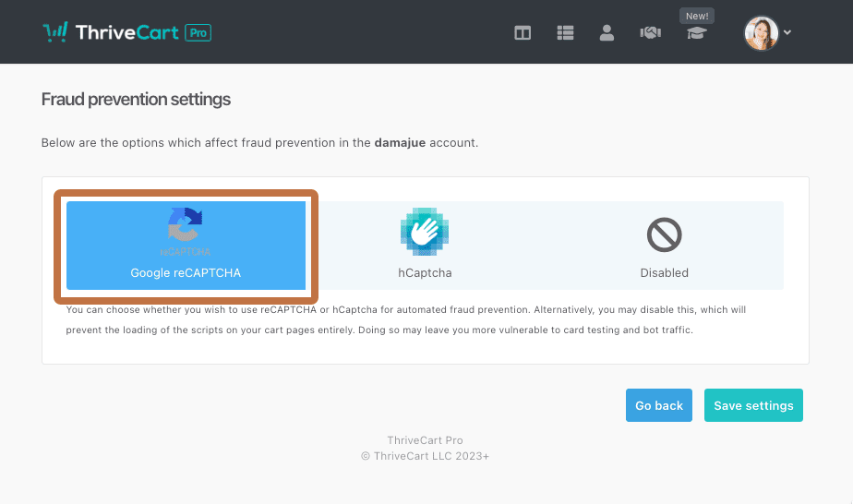Click the bold damajue account name

pyautogui.click(x=400, y=143)
